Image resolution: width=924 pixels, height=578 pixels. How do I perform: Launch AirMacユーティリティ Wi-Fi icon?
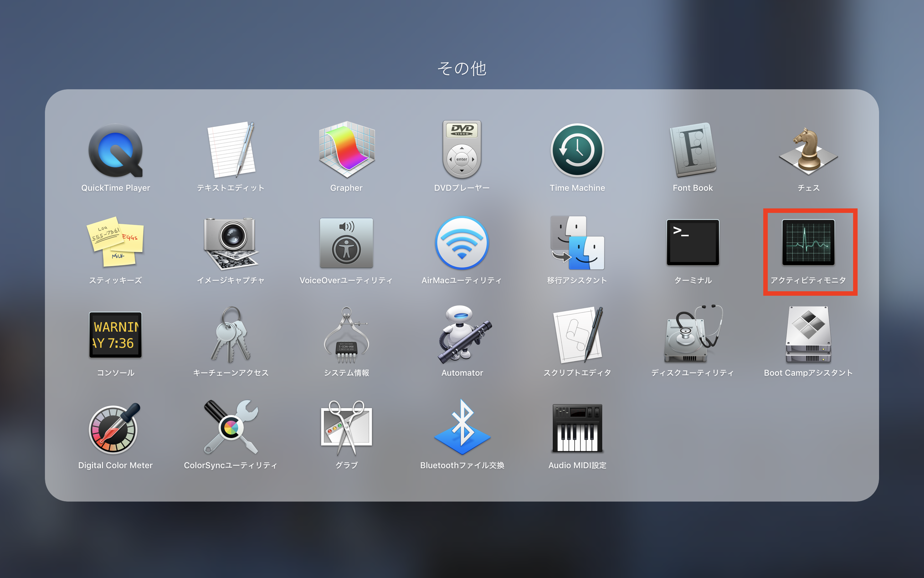coord(462,243)
